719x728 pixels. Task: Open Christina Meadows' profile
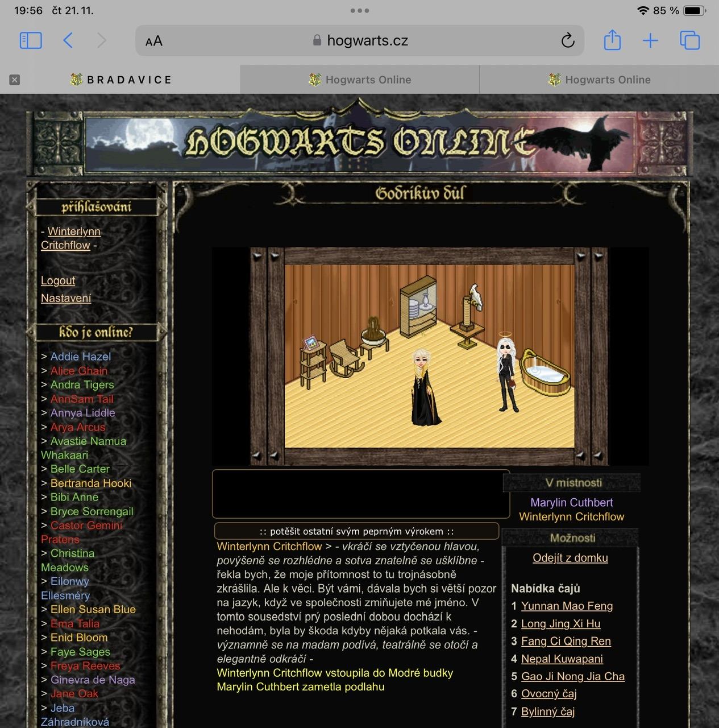(68, 560)
